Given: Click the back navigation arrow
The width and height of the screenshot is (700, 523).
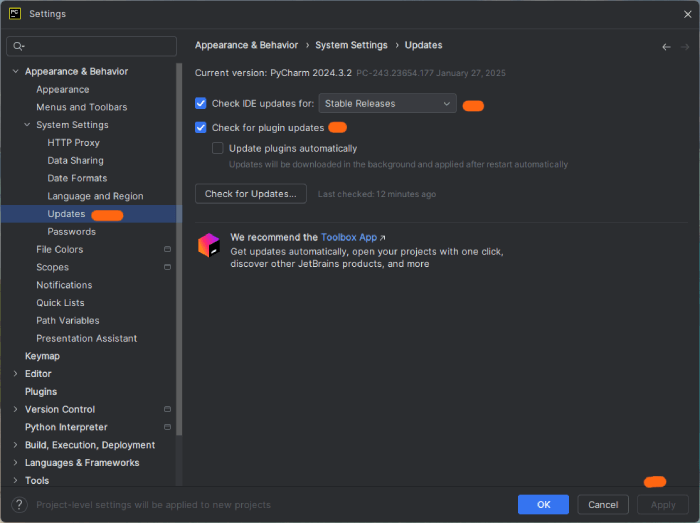Looking at the screenshot, I should (666, 46).
